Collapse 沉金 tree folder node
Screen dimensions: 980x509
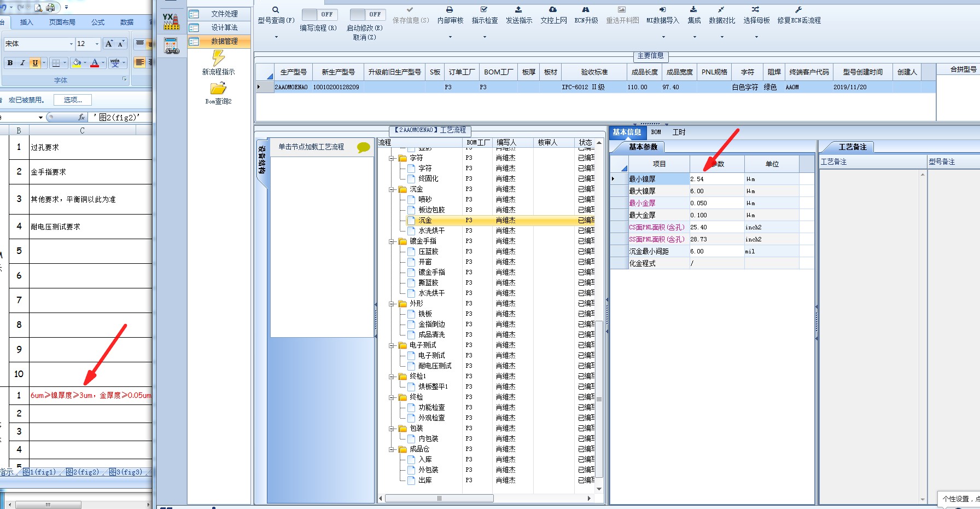pyautogui.click(x=392, y=189)
